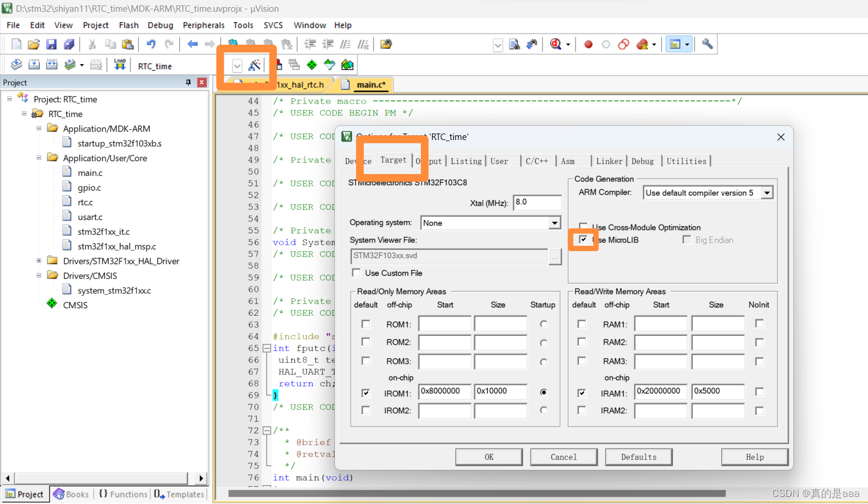Screen dimensions: 868x504
Task: Tick the Use Custom File checkbox
Action: [x=356, y=272]
